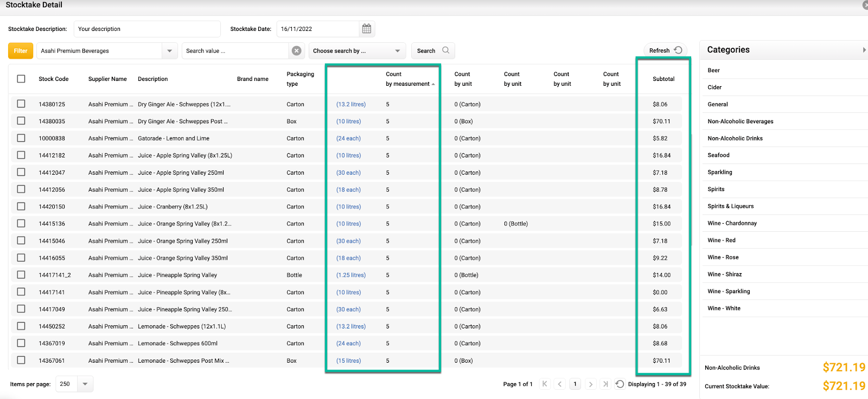Click the Refresh button
This screenshot has width=868, height=399.
tap(665, 50)
